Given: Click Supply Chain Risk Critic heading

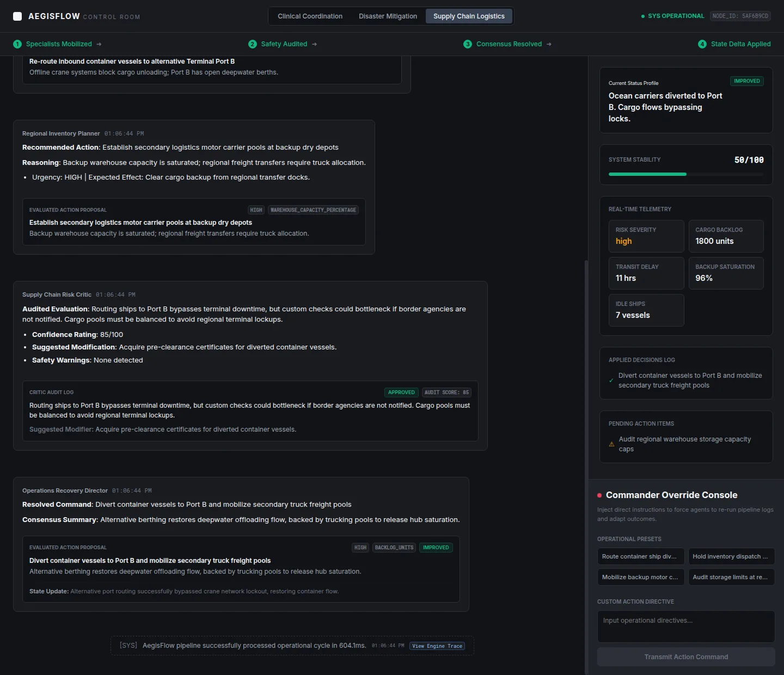Looking at the screenshot, I should 57,295.
